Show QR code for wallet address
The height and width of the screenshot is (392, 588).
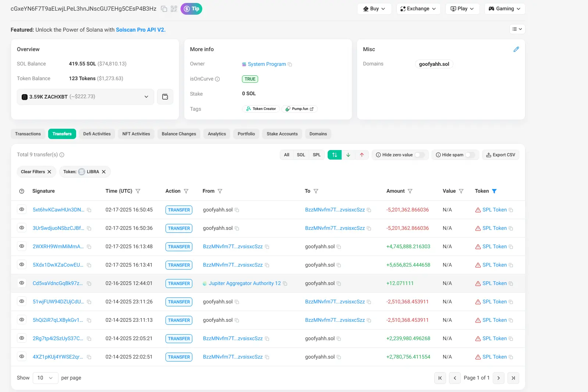174,9
